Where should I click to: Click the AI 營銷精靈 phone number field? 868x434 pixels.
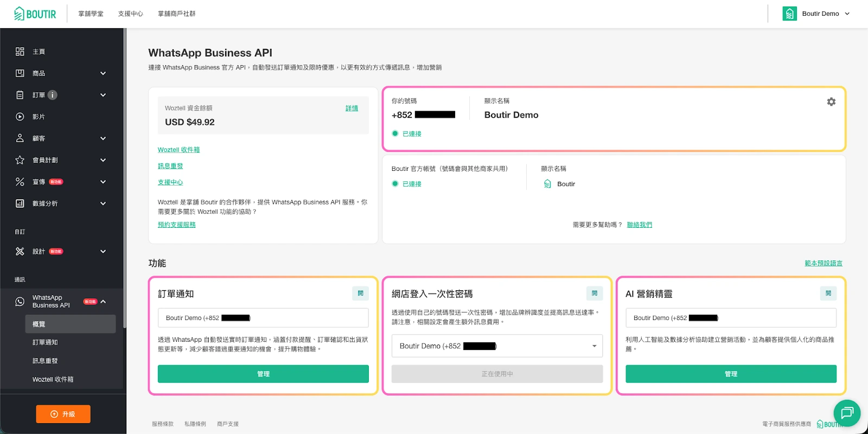point(731,318)
